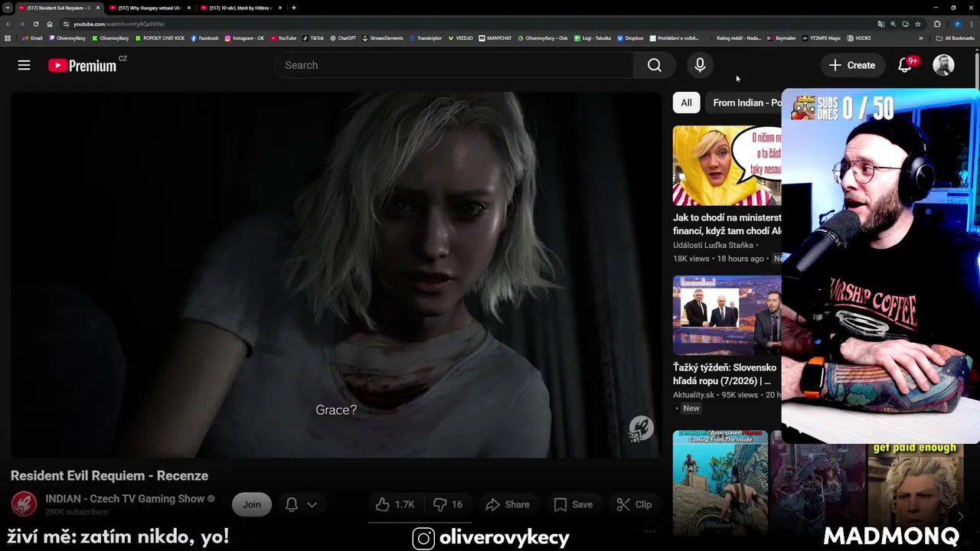The height and width of the screenshot is (551, 980).
Task: Open the Gmail bookmark
Action: click(32, 37)
